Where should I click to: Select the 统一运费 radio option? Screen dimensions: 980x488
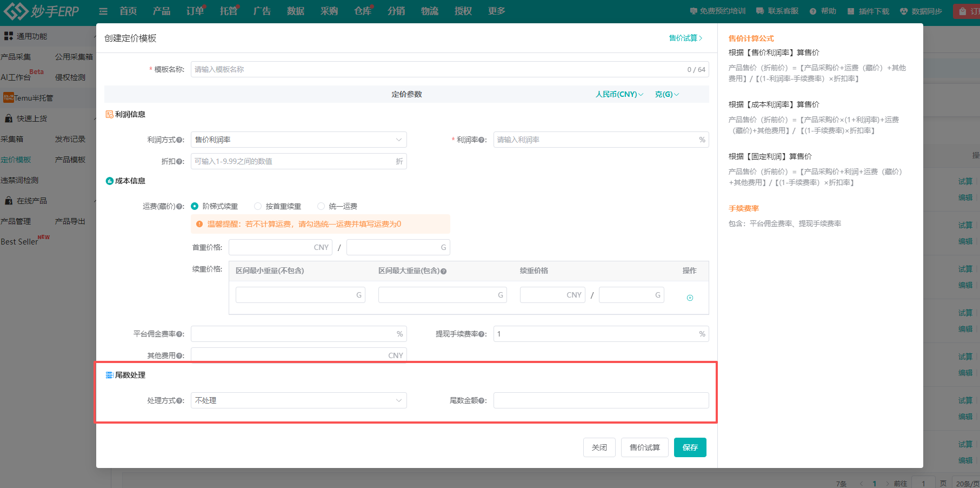(x=321, y=206)
